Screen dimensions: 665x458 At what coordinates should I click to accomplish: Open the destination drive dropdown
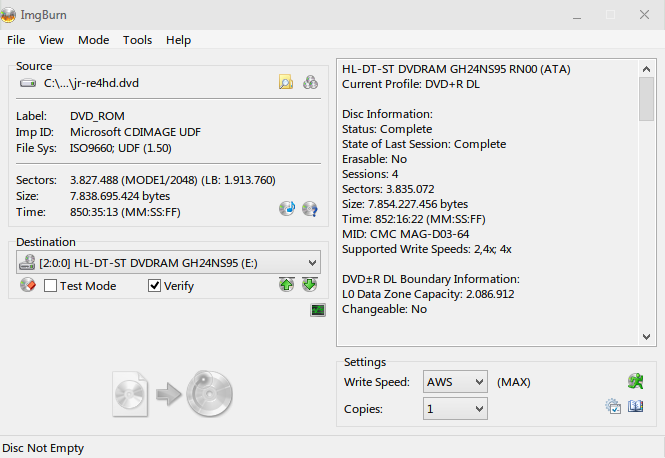168,263
